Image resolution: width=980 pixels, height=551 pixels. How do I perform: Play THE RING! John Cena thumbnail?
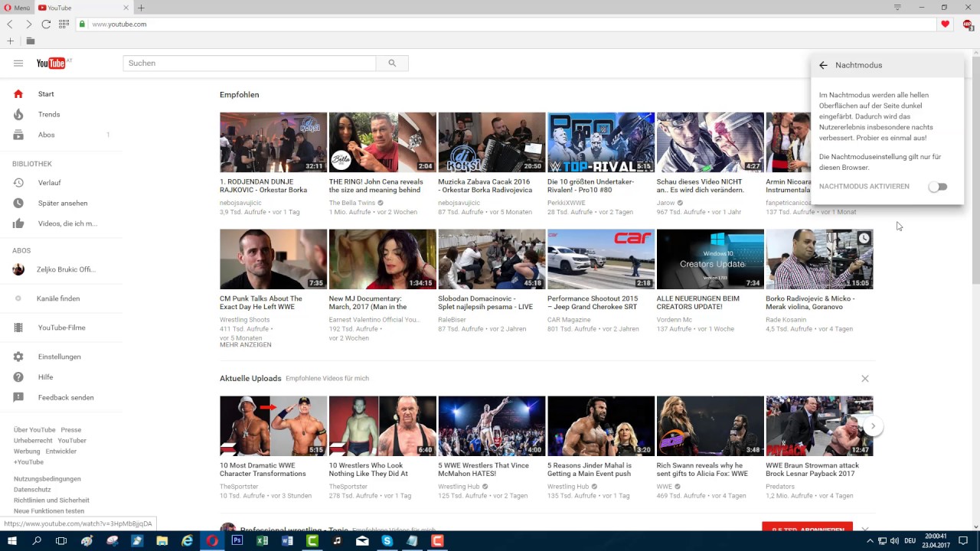coord(383,142)
